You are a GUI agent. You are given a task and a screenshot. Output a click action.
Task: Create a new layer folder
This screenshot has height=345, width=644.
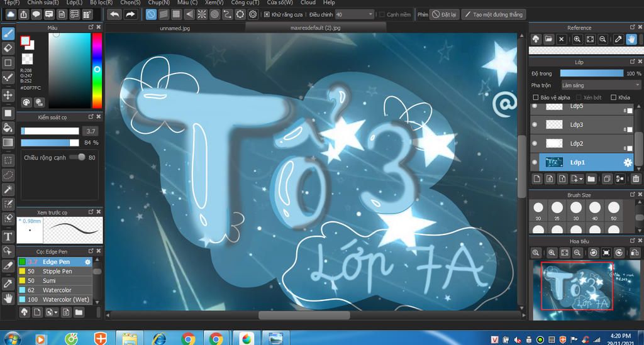click(x=591, y=179)
